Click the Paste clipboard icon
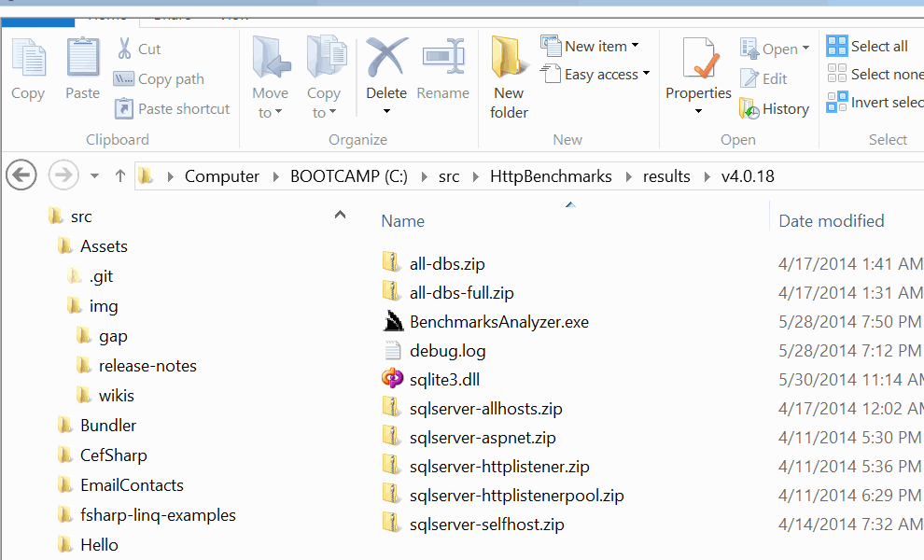The width and height of the screenshot is (924, 560). [x=82, y=58]
